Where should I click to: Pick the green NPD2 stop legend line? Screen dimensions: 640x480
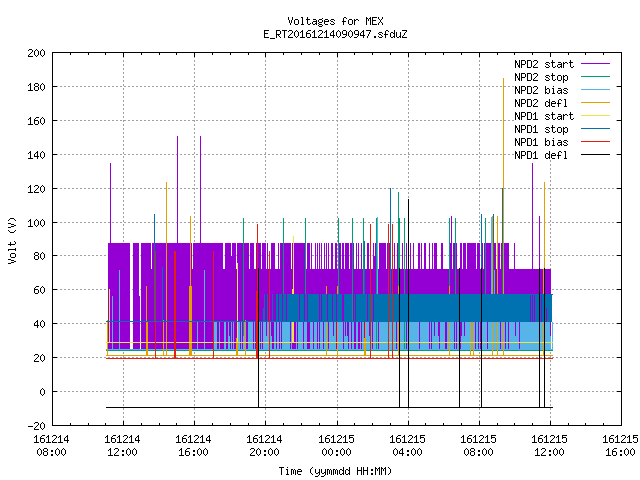coord(595,77)
